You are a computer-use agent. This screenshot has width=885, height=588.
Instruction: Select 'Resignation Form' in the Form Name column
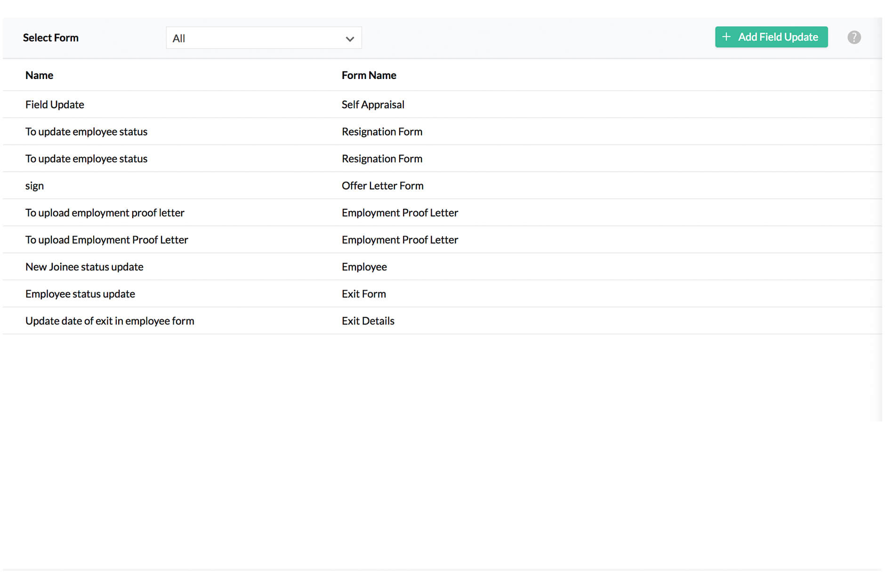click(382, 132)
